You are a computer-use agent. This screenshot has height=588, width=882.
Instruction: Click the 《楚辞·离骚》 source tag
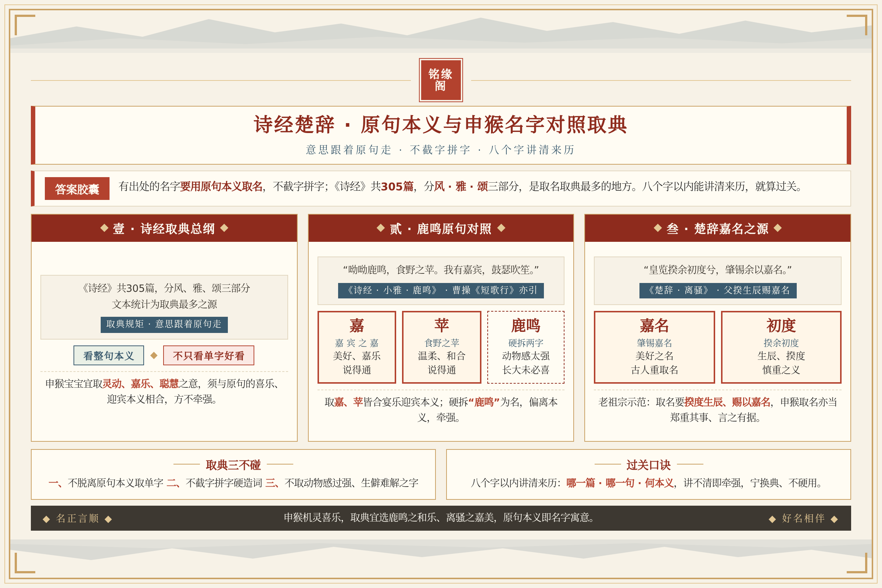click(718, 290)
